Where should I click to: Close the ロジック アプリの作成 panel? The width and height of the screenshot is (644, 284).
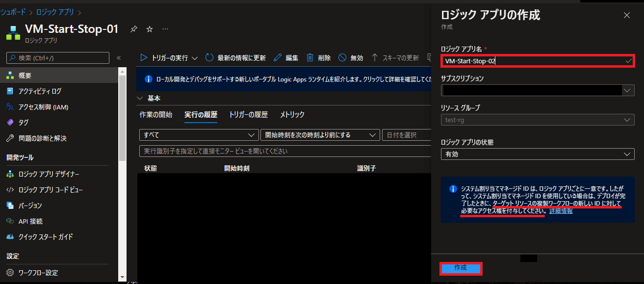627,15
